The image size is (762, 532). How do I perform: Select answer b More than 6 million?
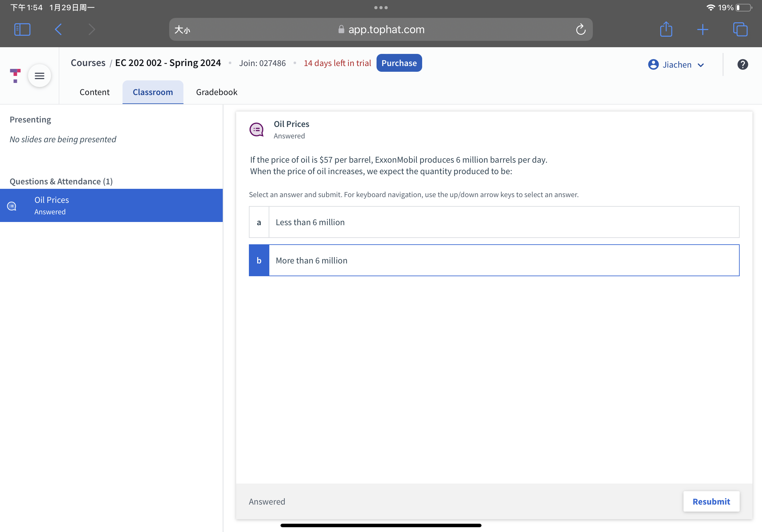[x=494, y=260]
